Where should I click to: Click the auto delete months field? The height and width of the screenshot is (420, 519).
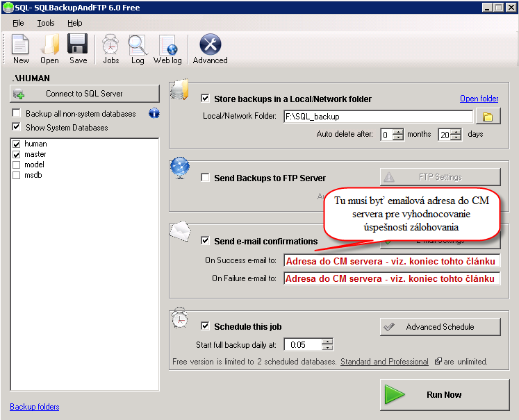pyautogui.click(x=386, y=135)
